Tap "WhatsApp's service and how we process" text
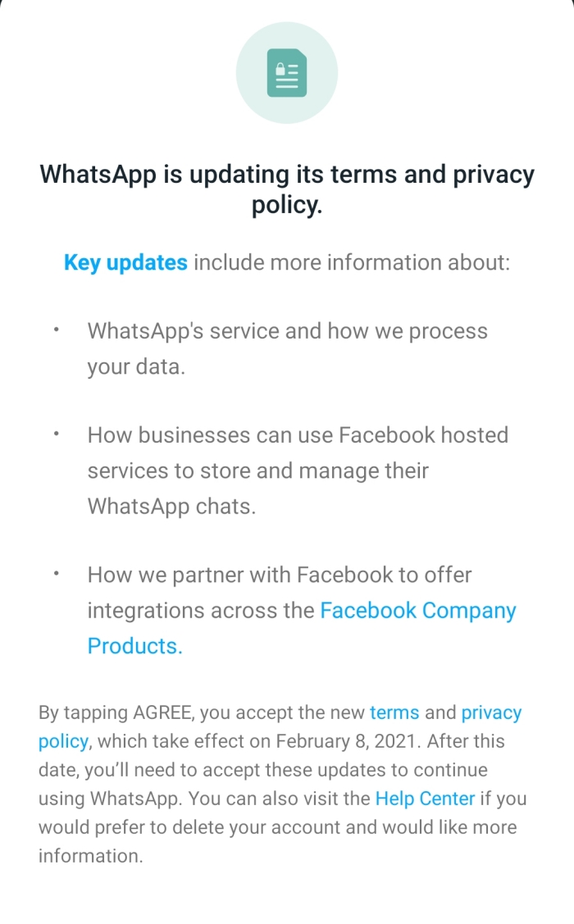The width and height of the screenshot is (574, 924). pyautogui.click(x=287, y=331)
